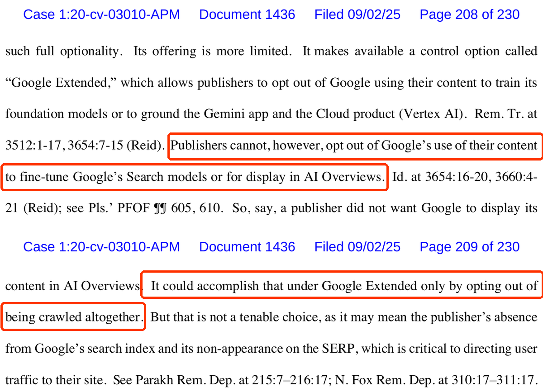This screenshot has height=392, width=543.
Task: Click the phrase 'being crawled altogether.'
Action: (x=73, y=317)
